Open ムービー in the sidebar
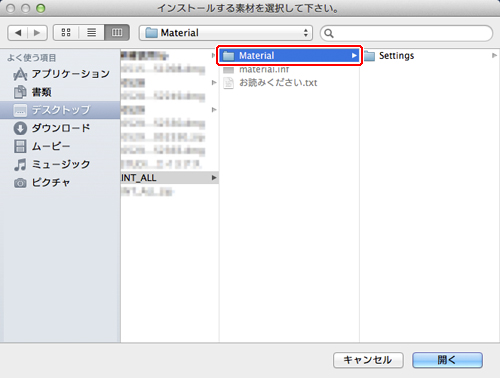The height and width of the screenshot is (378, 500). tap(61, 146)
